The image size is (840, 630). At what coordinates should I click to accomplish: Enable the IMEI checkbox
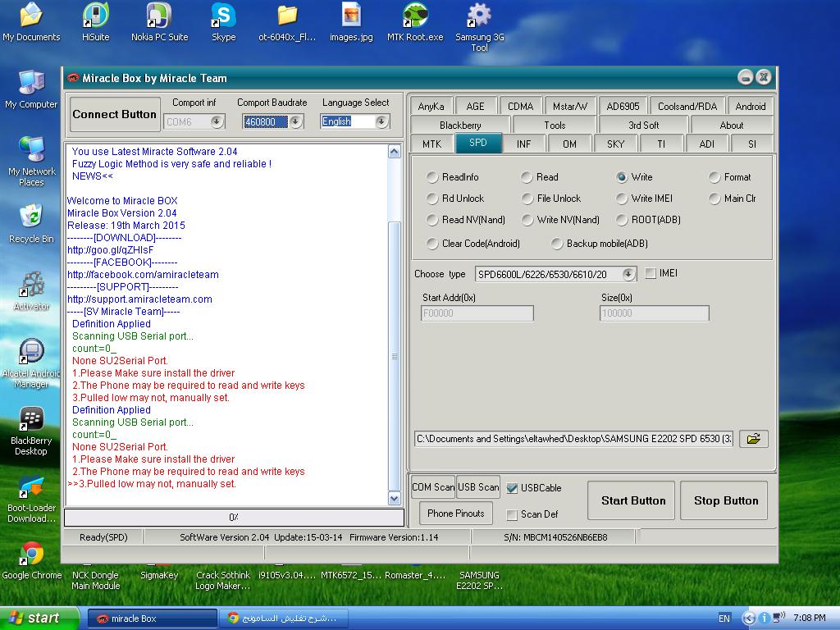click(x=651, y=273)
